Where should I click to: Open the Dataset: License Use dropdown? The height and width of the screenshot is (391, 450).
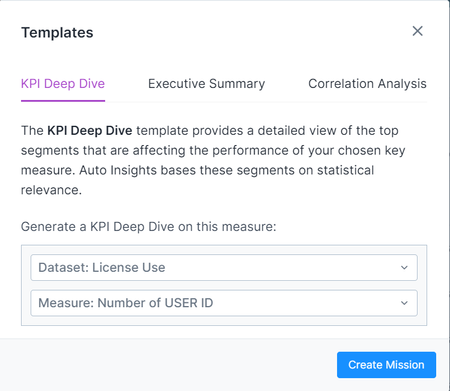[x=224, y=267]
